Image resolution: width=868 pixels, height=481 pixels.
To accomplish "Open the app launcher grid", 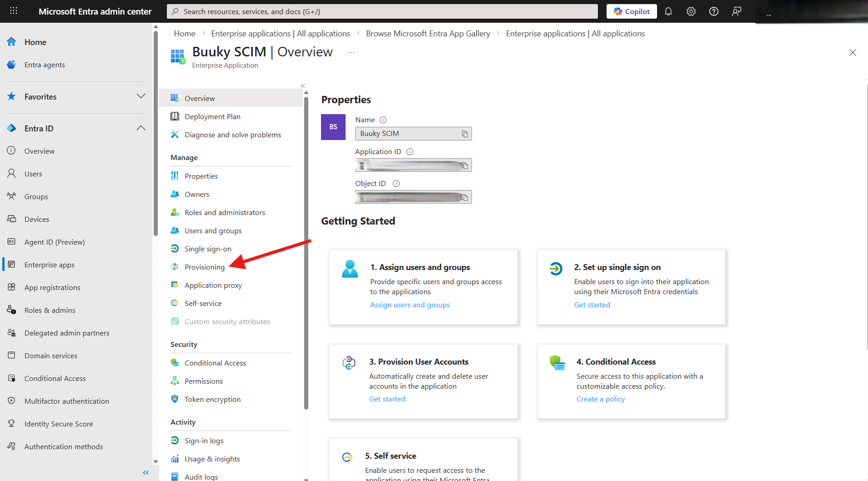I will pyautogui.click(x=13, y=11).
